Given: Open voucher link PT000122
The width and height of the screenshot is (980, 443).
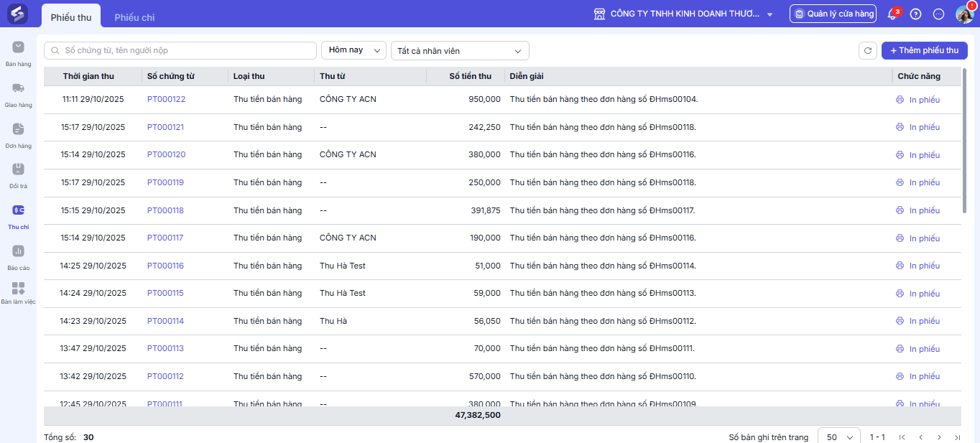Looking at the screenshot, I should [166, 99].
